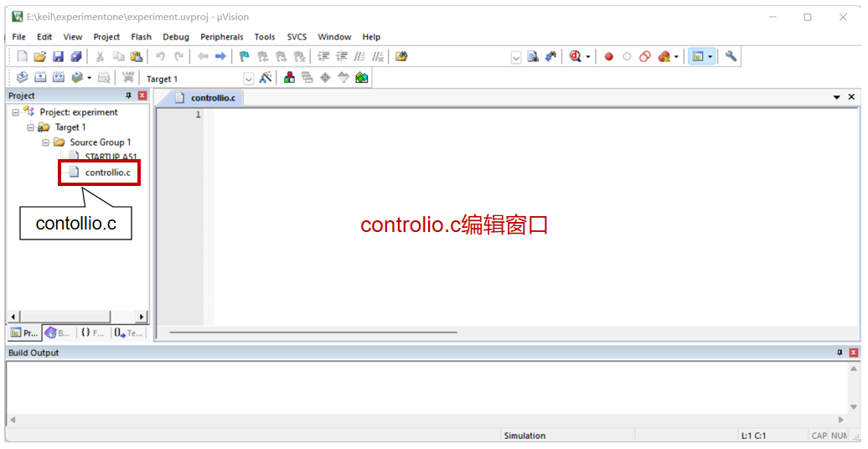Open Manage Project Items with the colored blocks icon
868x449 pixels.
point(290,78)
